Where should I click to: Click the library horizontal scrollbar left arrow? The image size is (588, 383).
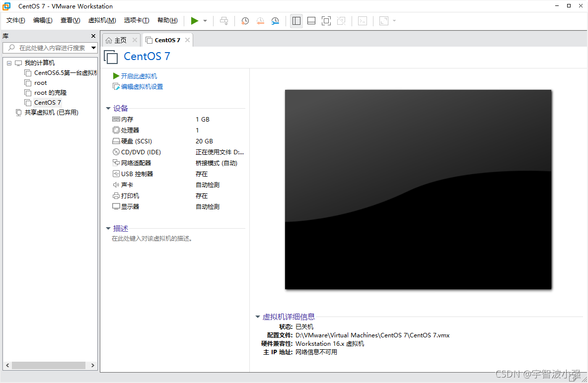[x=7, y=365]
